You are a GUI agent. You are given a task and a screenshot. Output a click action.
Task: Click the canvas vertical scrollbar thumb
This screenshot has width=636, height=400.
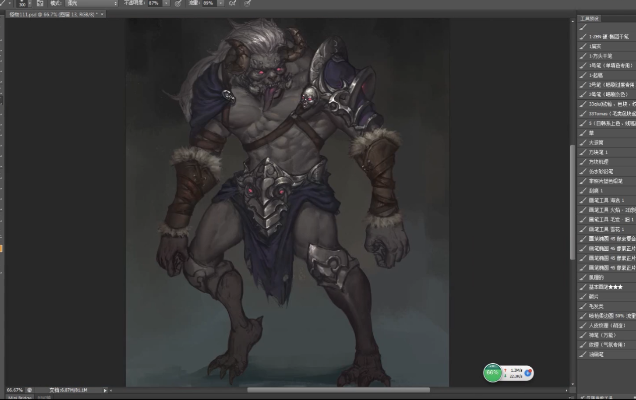[572, 202]
